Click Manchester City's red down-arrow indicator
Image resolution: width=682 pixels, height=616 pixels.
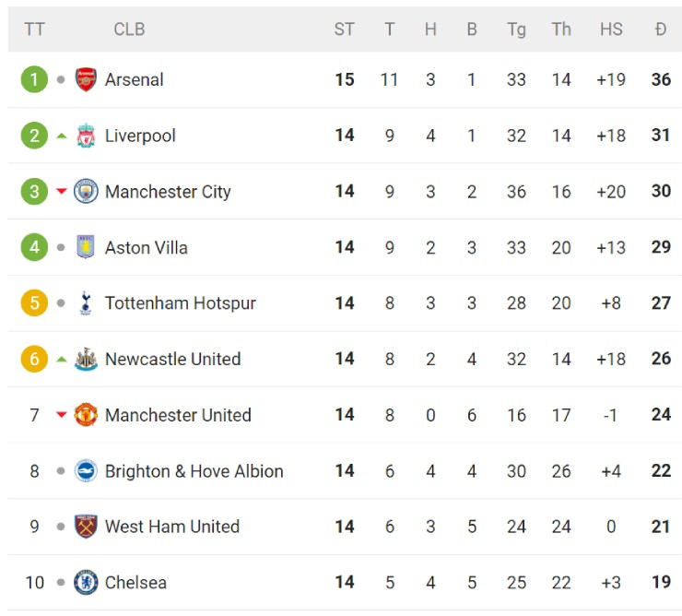click(62, 192)
